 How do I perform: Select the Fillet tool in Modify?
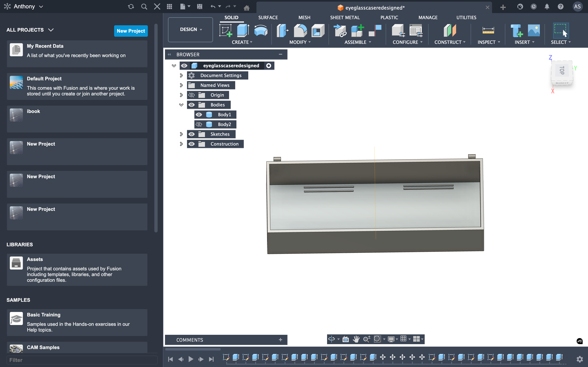[300, 31]
